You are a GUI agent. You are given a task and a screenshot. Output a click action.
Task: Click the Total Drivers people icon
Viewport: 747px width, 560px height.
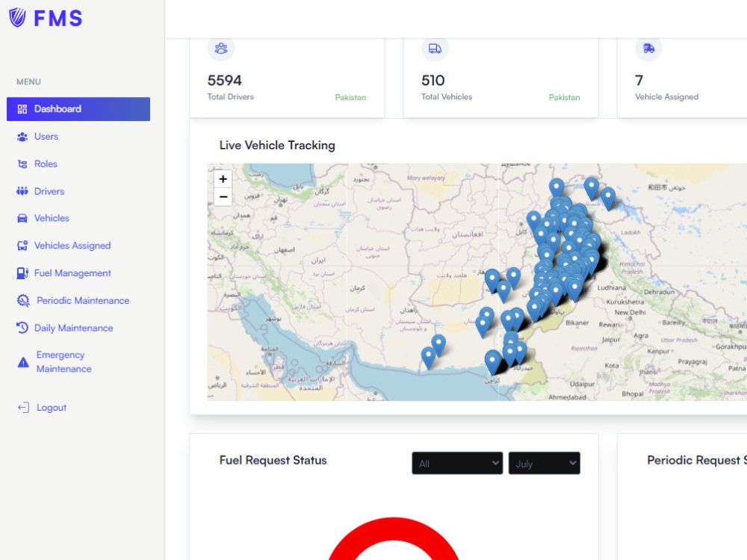[x=221, y=48]
